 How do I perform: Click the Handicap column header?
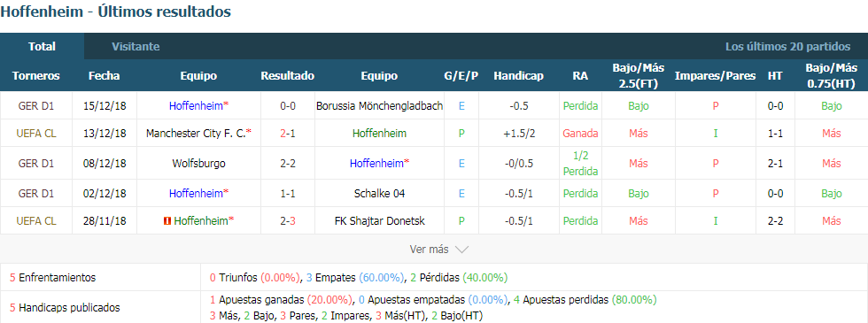(x=518, y=76)
